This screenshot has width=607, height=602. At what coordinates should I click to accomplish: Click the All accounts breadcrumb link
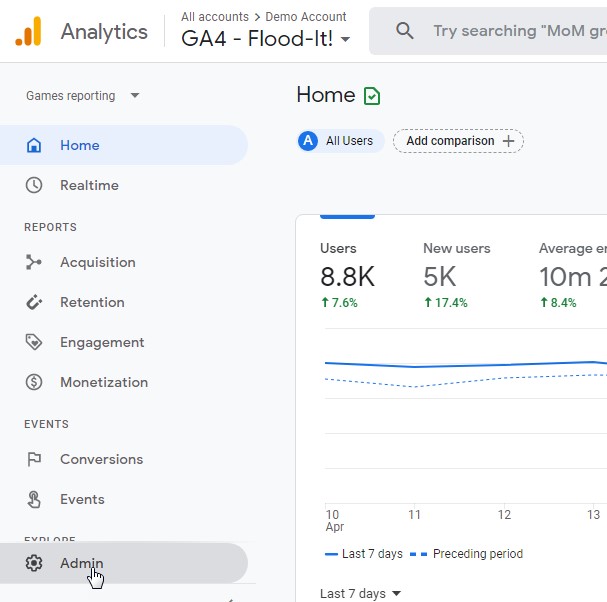(215, 17)
